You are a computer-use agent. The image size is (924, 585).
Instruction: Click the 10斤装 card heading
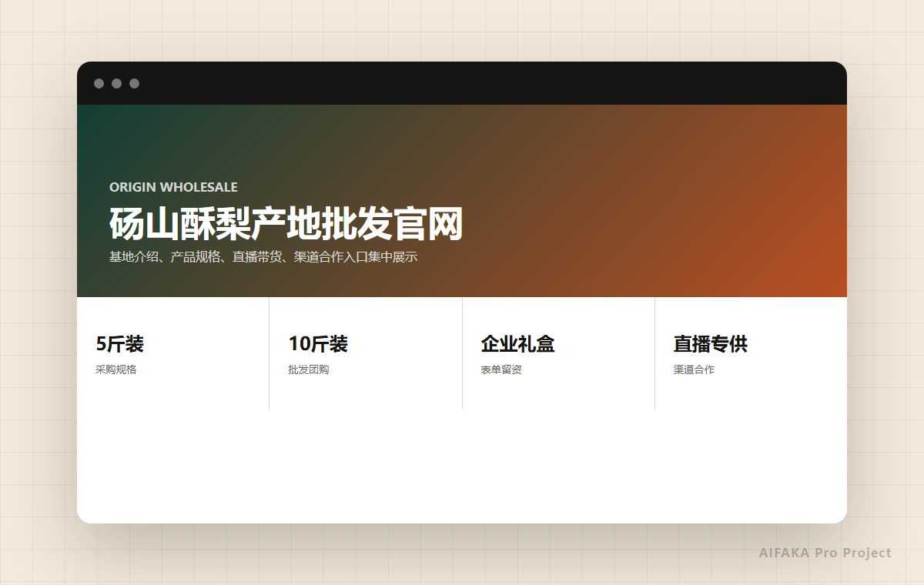318,343
